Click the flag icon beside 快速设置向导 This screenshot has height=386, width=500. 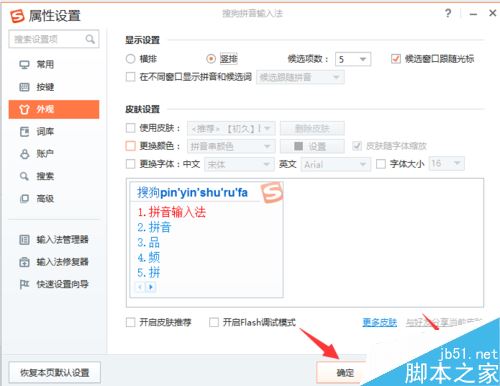click(24, 284)
